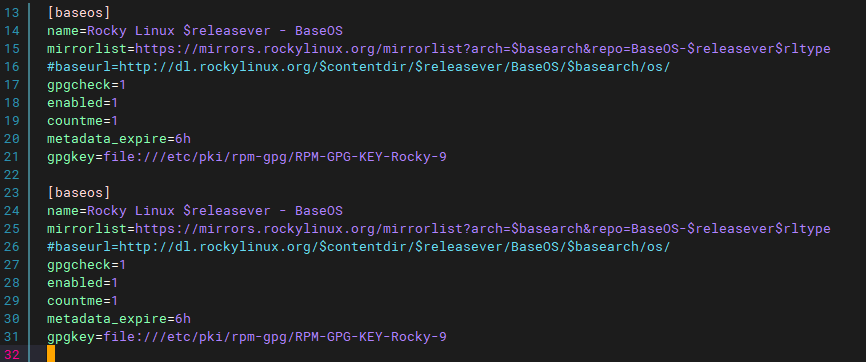This screenshot has height=362, width=866.
Task: Click the second [baseos] header on line 23
Action: click(79, 193)
